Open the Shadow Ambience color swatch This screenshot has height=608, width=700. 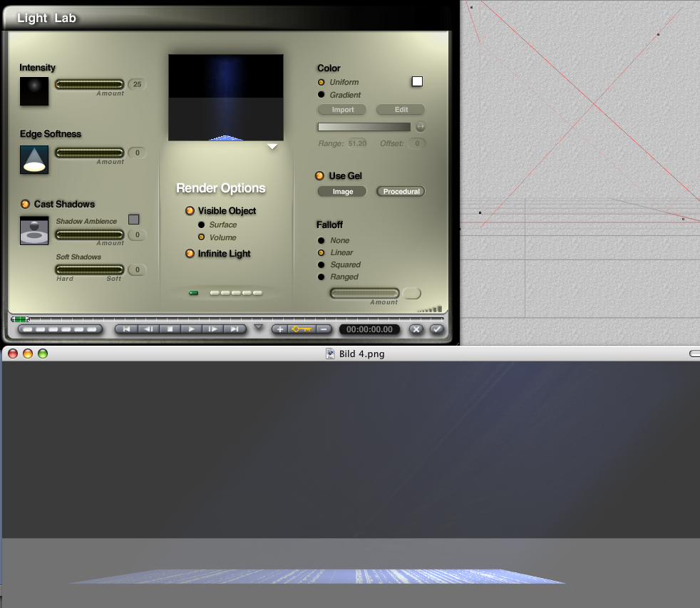click(x=133, y=220)
